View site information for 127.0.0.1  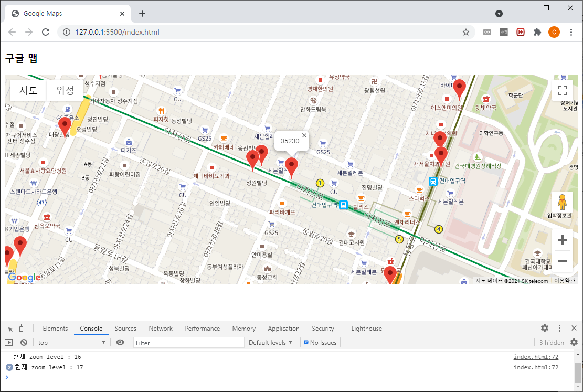[67, 32]
